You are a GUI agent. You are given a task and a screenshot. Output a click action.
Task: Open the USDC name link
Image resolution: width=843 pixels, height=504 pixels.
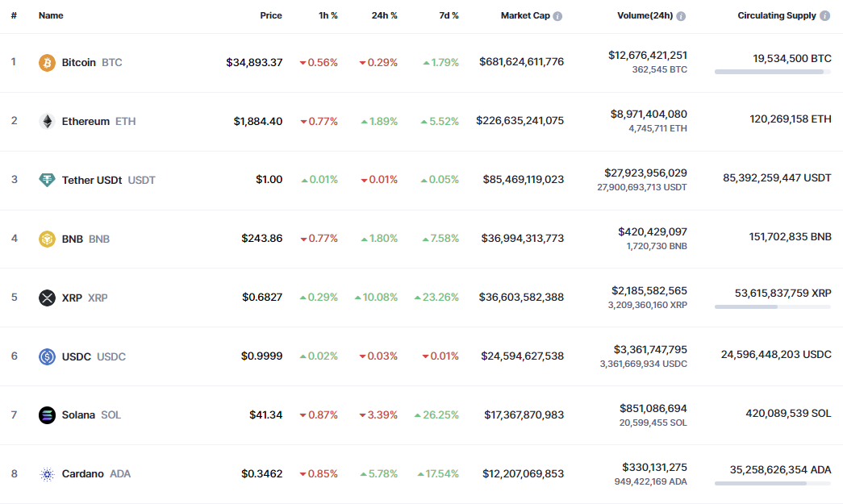click(x=77, y=356)
